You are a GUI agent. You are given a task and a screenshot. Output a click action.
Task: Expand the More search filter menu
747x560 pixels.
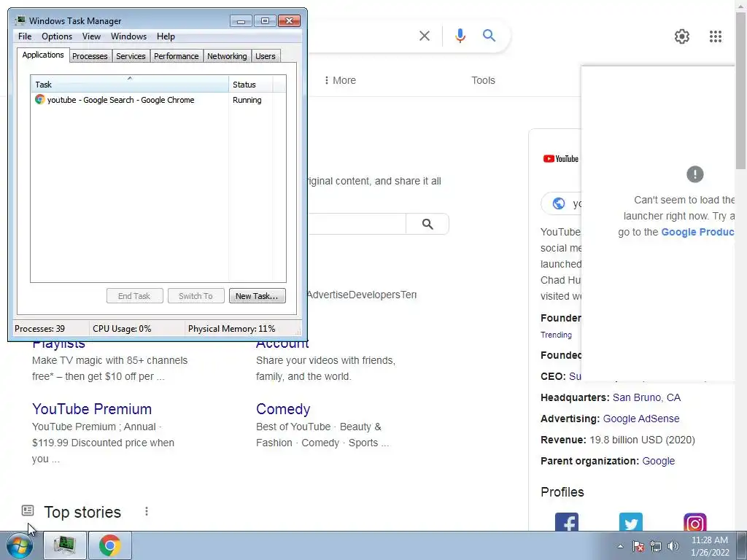point(340,80)
